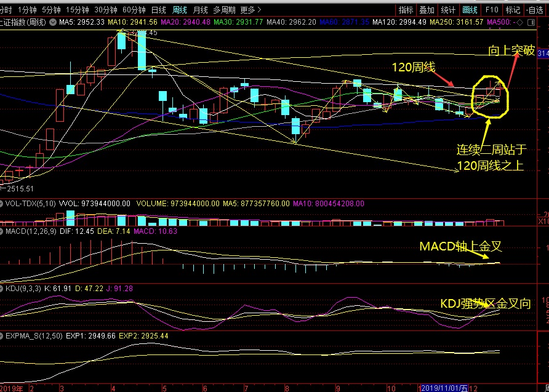Click the volume MA5: 877357760.00 value
This screenshot has width=549, height=392.
[x=257, y=203]
